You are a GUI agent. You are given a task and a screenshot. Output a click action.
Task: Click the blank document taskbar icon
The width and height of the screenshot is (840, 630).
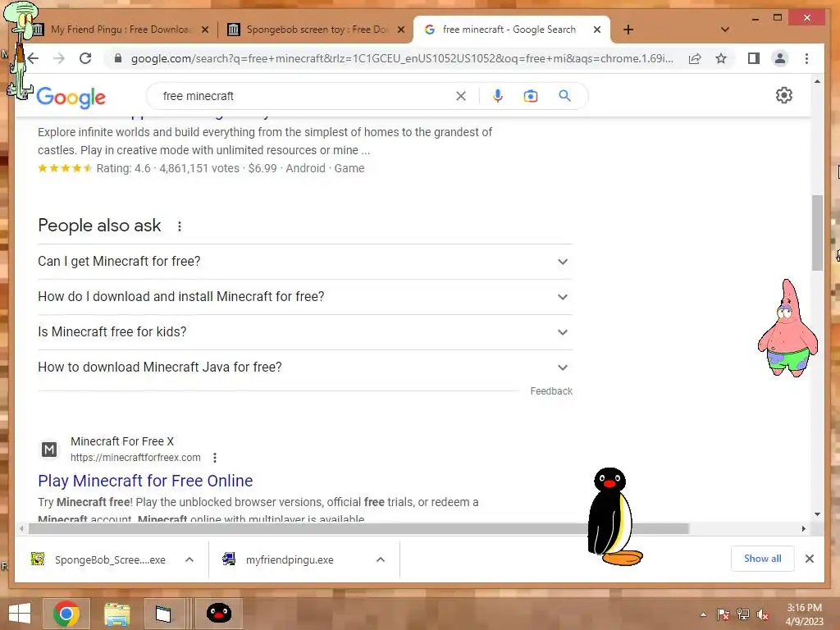click(x=163, y=614)
